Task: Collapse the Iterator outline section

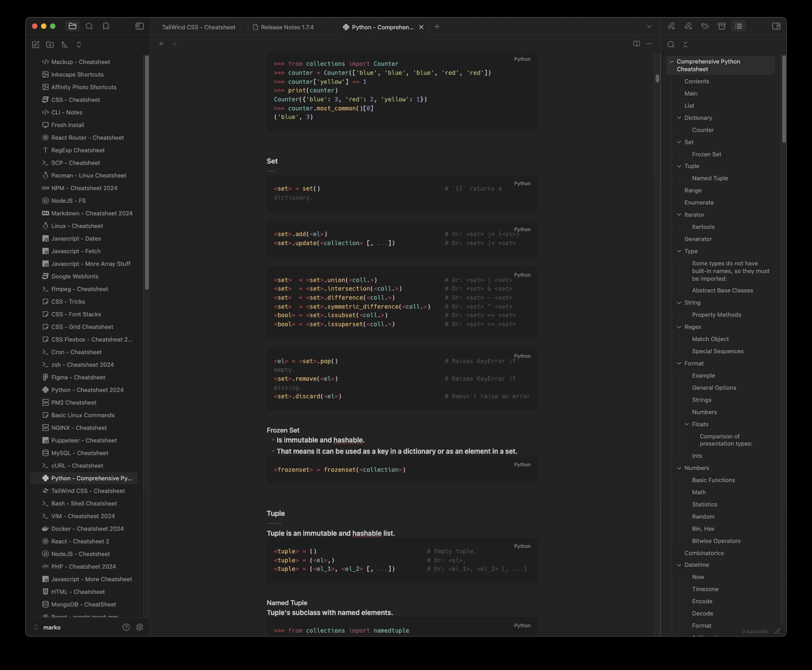Action: [679, 214]
